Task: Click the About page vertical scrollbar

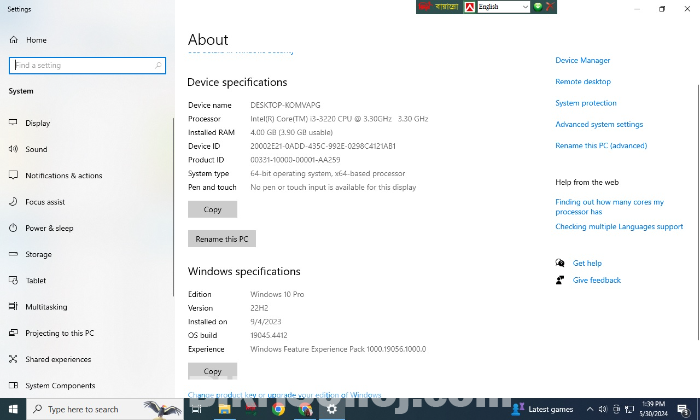Action: (698, 212)
